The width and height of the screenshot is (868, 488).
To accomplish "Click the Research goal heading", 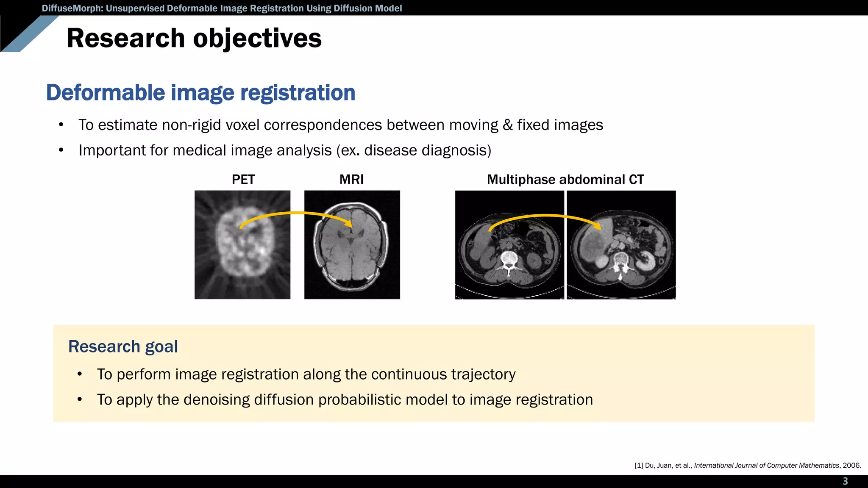I will 123,347.
